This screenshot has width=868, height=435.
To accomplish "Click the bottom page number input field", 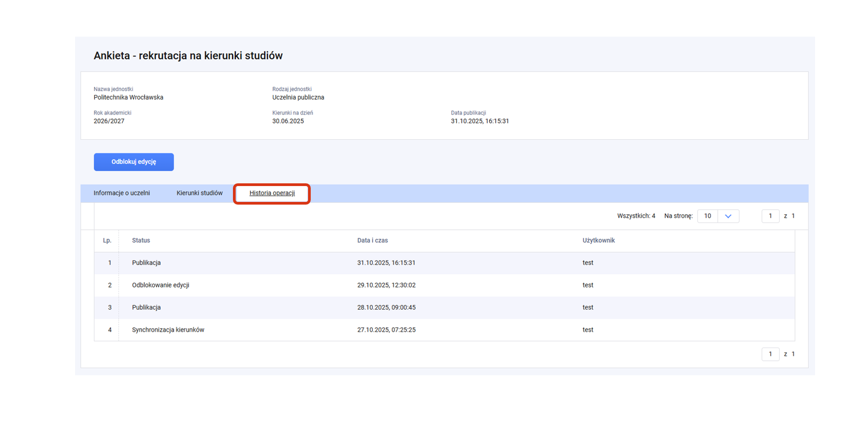I will (770, 354).
